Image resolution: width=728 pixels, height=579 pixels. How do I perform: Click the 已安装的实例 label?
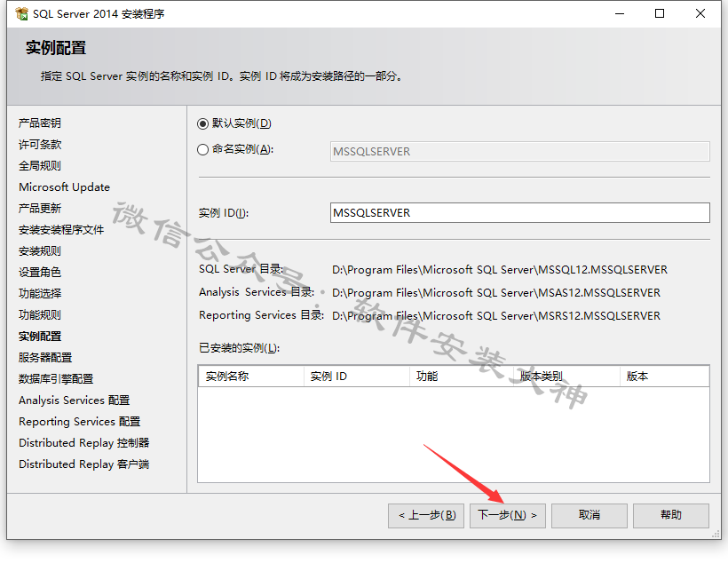[x=239, y=348]
